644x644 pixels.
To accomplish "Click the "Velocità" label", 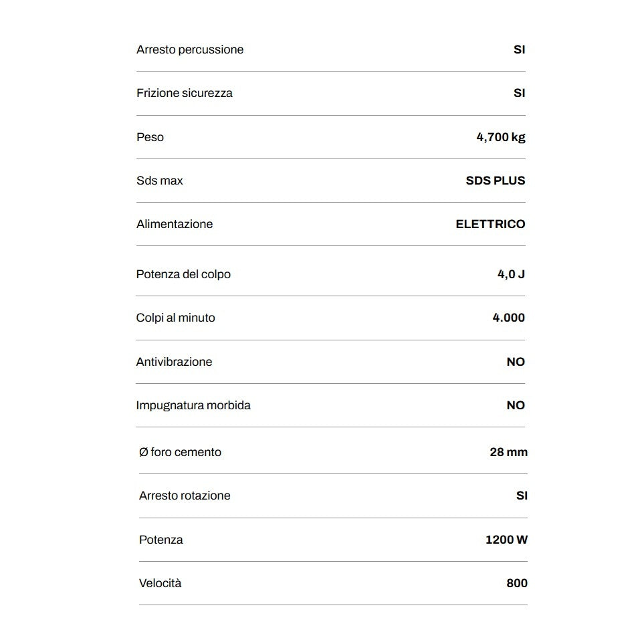I will pyautogui.click(x=160, y=583).
